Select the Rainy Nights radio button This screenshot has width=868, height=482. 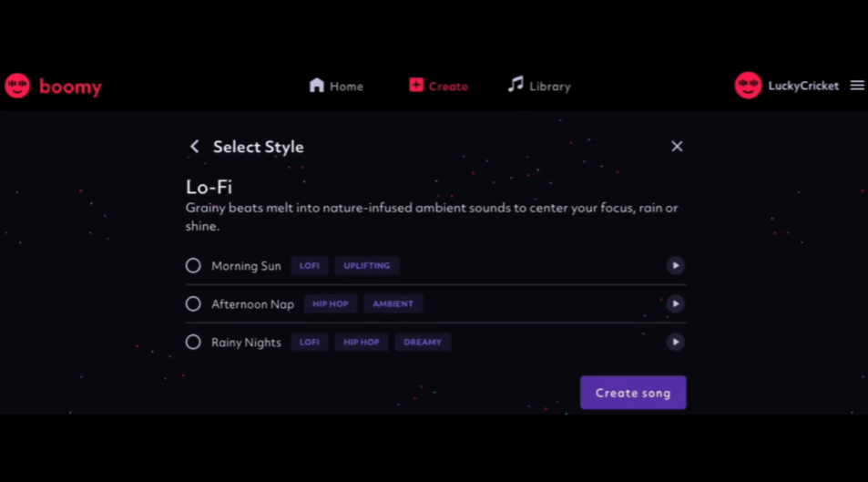193,343
